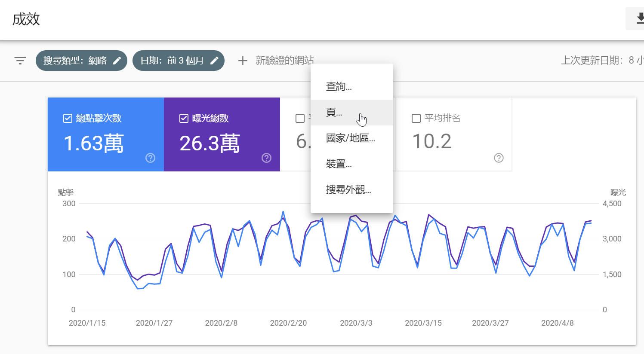Click the 26.3萬 total impressions value

(210, 143)
